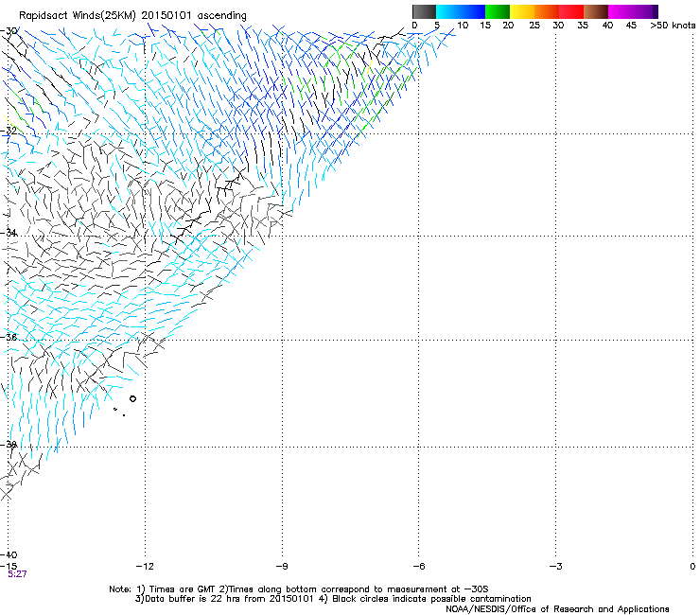Click the '-12' longitude axis label
This screenshot has width=700, height=615.
pyautogui.click(x=145, y=567)
